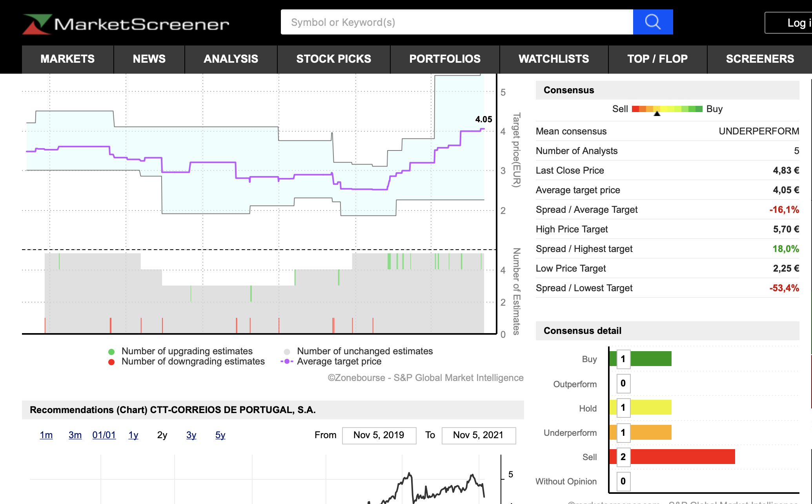Click the blue search magnifier button

pos(653,22)
